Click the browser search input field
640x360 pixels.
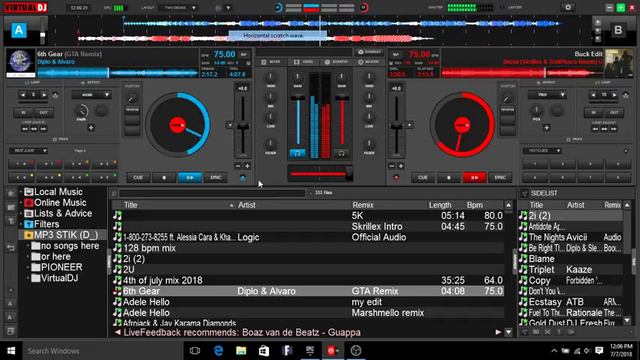(211, 193)
